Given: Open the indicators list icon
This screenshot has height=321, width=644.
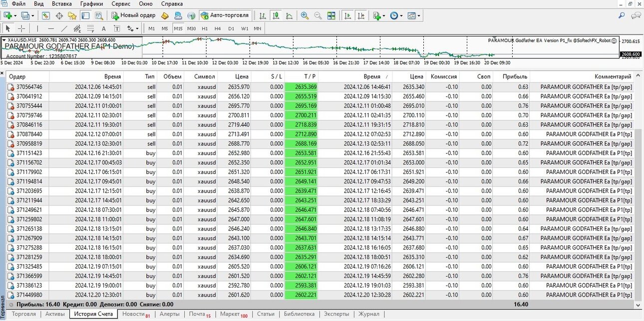Looking at the screenshot, I should click(377, 15).
